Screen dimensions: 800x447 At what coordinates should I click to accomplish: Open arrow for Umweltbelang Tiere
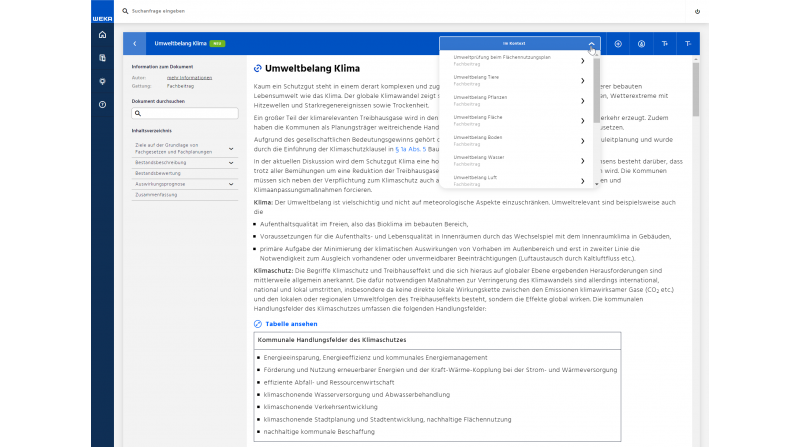(x=582, y=81)
